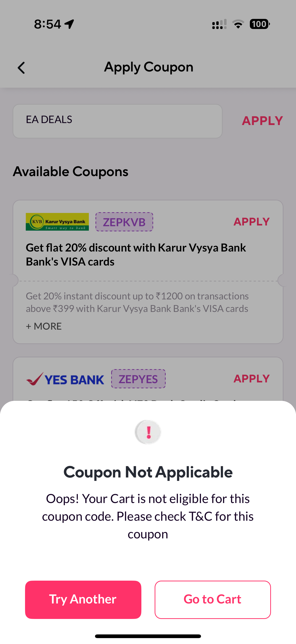Viewport: 296px width, 644px height.
Task: Apply the ZEPYES coupon
Action: click(252, 378)
